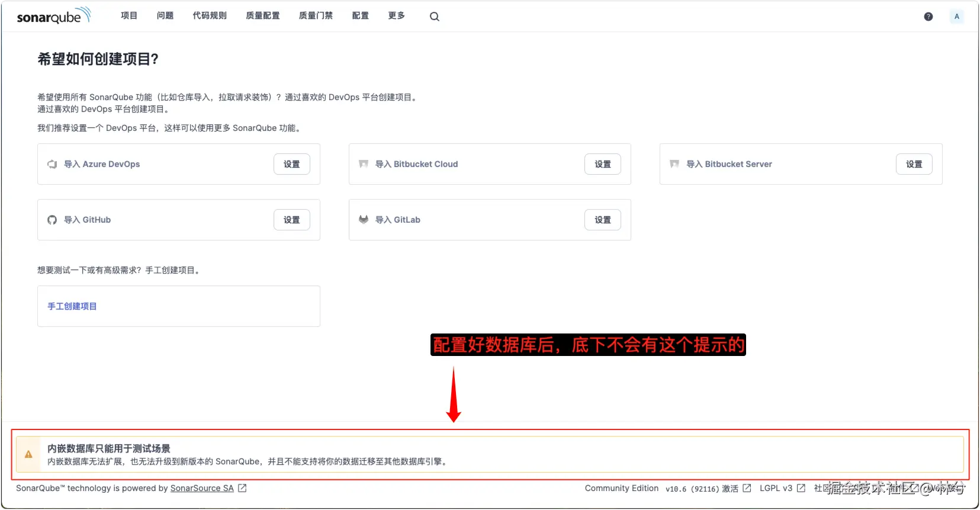Click 设置 for Bitbucket Server import
Image resolution: width=980 pixels, height=510 pixels.
click(x=914, y=164)
